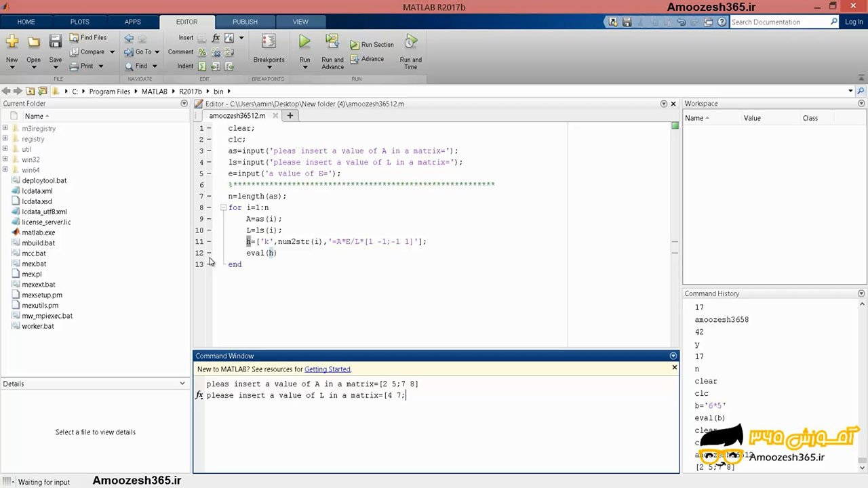Expand the util folder
Viewport: 868px width, 488px height.
[5, 149]
